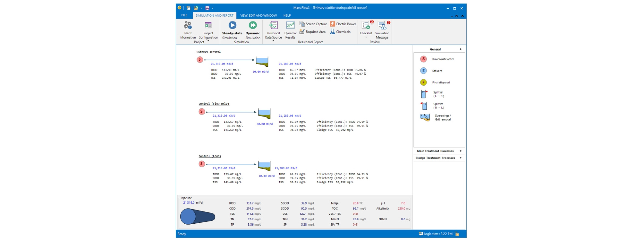The height and width of the screenshot is (241, 644).
Task: Click the Screen Capture tool
Action: coord(313,24)
